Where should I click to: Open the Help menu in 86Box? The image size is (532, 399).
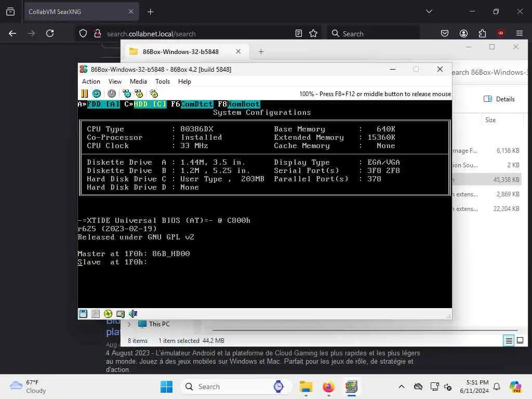(184, 82)
